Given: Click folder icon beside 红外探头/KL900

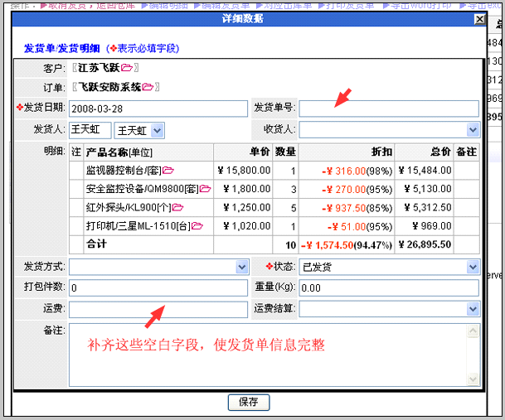Looking at the screenshot, I should pyautogui.click(x=177, y=207).
